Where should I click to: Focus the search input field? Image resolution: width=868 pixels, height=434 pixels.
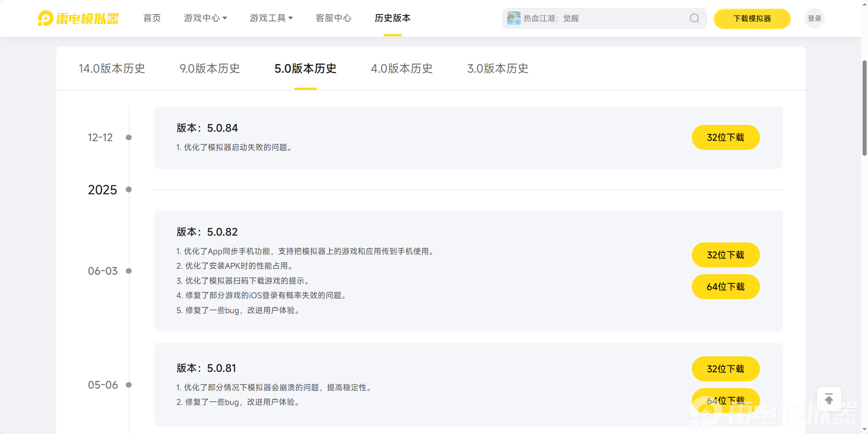pyautogui.click(x=604, y=18)
